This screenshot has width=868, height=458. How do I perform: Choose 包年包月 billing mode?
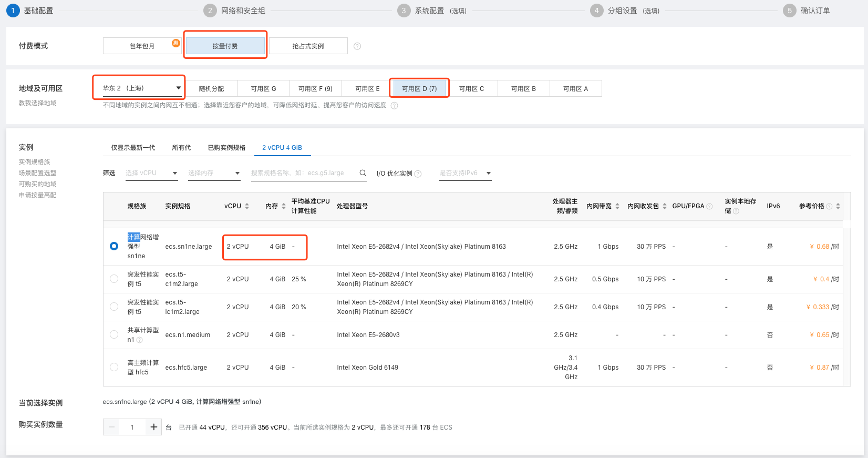click(142, 46)
